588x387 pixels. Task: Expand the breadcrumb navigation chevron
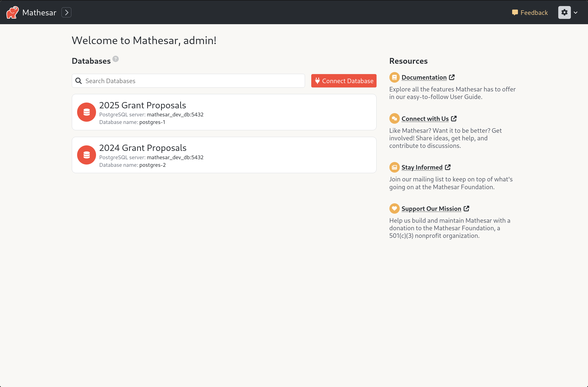67,12
